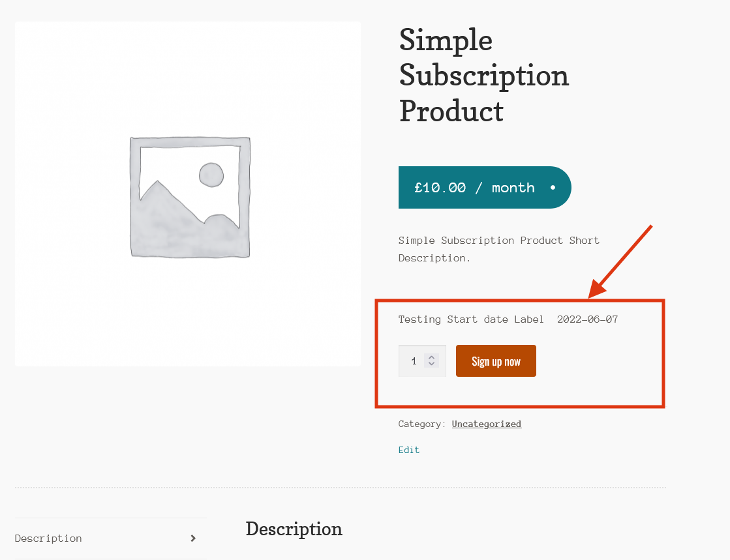Open the Uncategorized category link

click(486, 424)
